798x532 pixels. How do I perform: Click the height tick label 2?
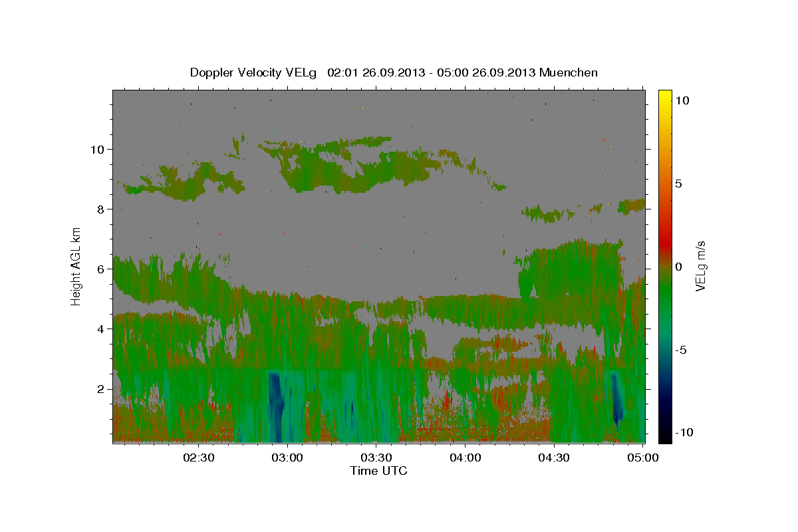click(x=101, y=389)
